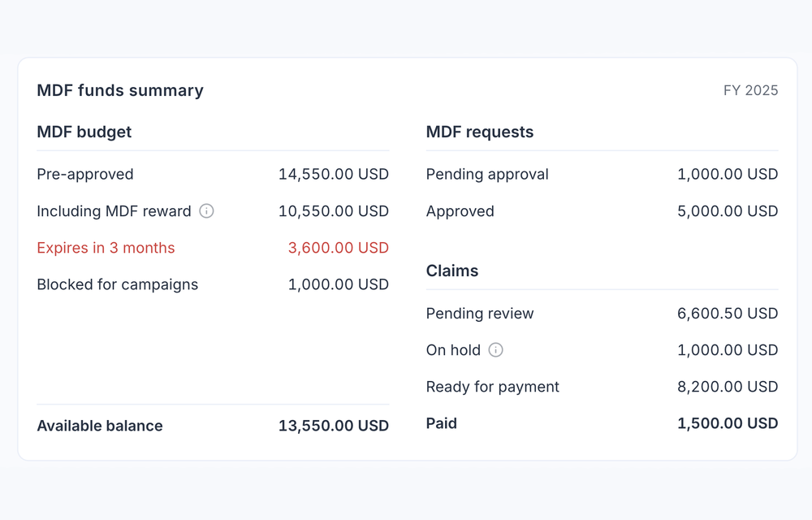Select the Pending review label

click(x=480, y=314)
